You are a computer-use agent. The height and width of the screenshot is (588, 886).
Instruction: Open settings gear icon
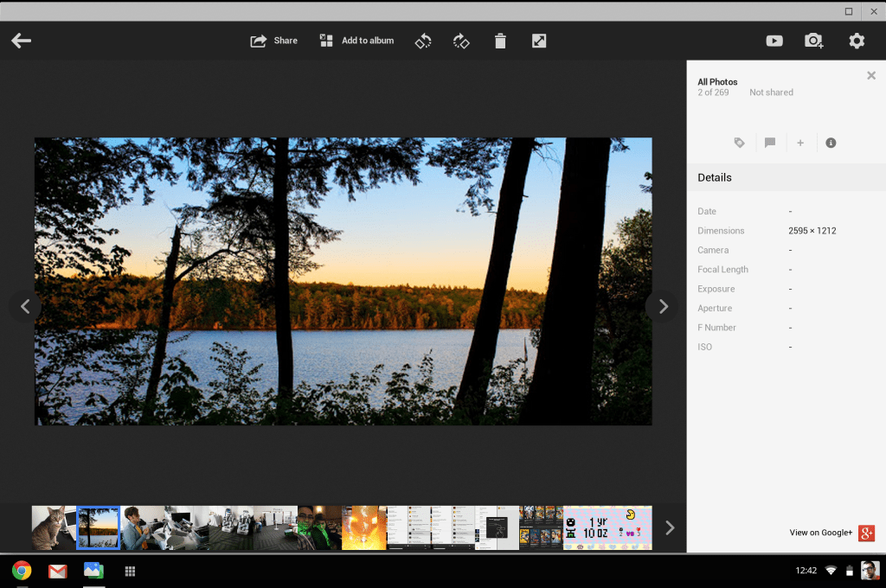tap(857, 41)
